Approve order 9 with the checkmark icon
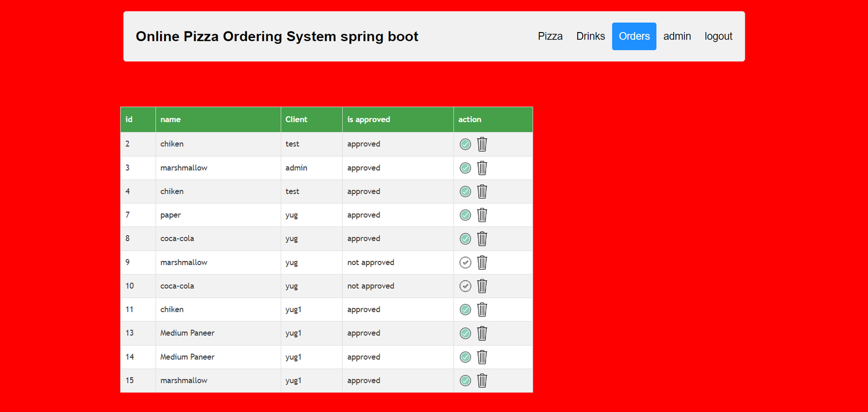 [465, 263]
